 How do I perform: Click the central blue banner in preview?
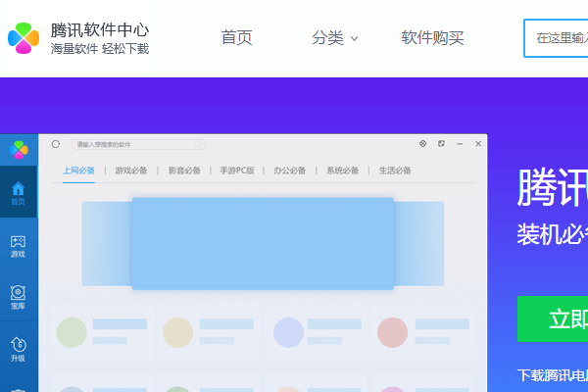[263, 243]
